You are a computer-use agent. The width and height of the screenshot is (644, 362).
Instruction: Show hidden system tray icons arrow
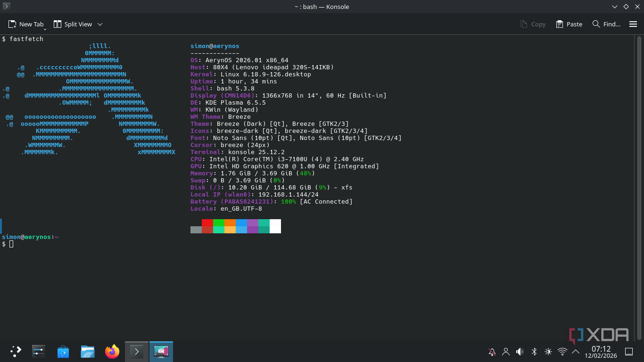tap(576, 352)
